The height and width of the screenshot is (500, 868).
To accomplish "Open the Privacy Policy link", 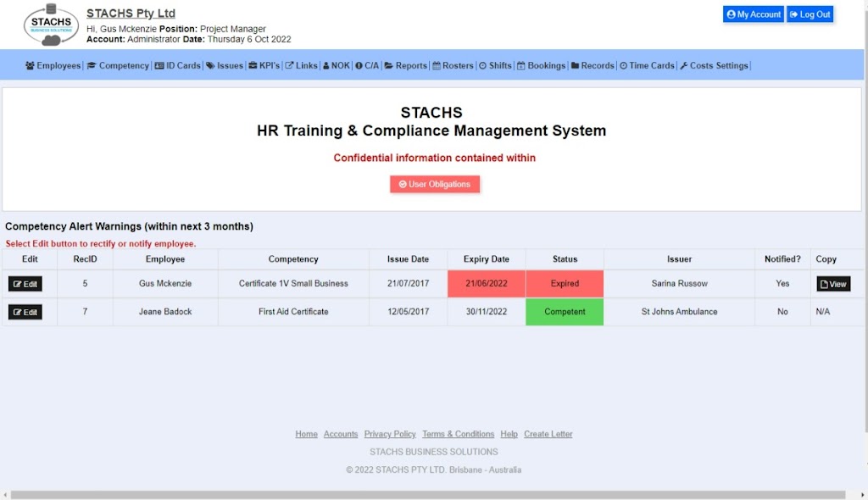I will [390, 434].
